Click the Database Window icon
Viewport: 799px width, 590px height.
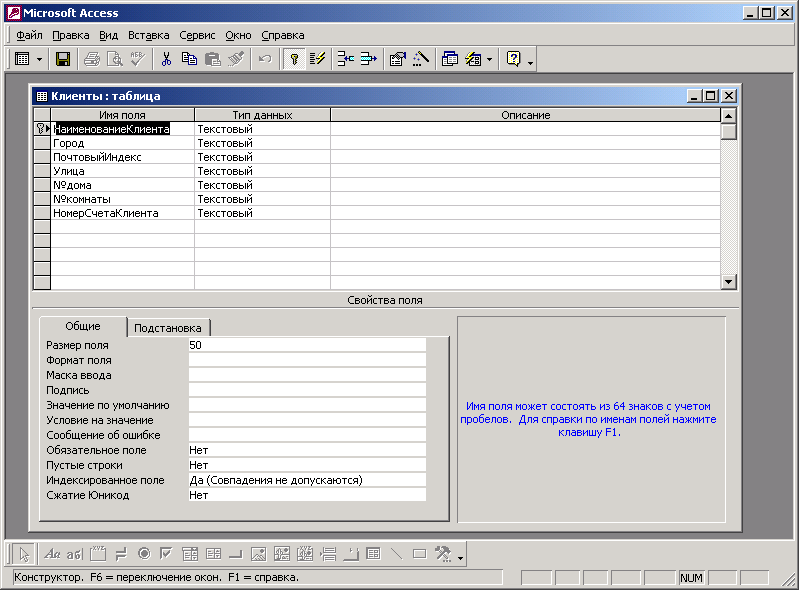pos(450,59)
